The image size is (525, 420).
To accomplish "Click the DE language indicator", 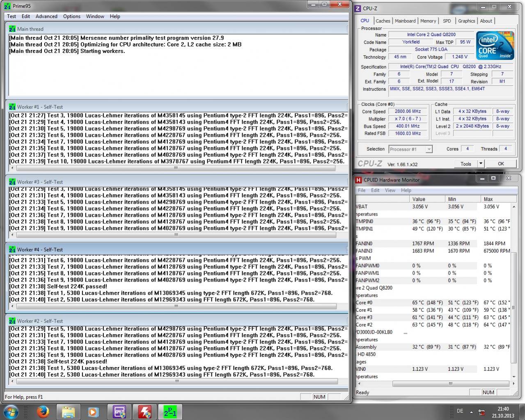I will point(460,411).
